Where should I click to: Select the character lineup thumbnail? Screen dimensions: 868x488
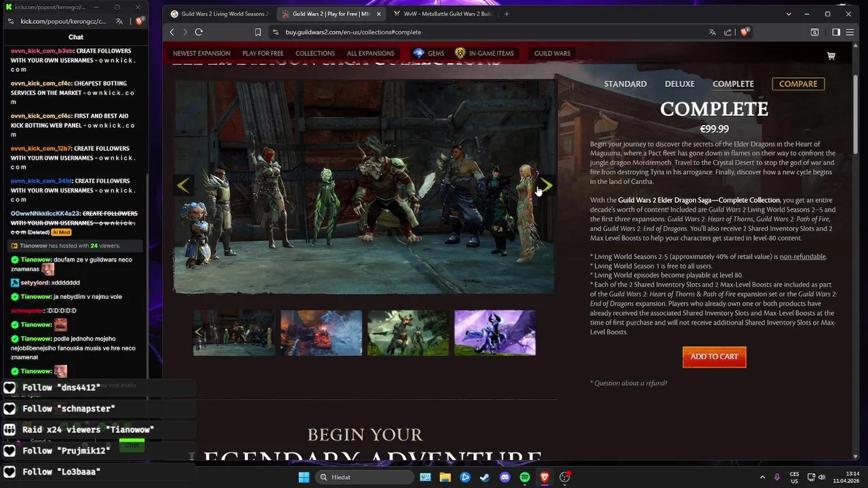click(x=234, y=333)
